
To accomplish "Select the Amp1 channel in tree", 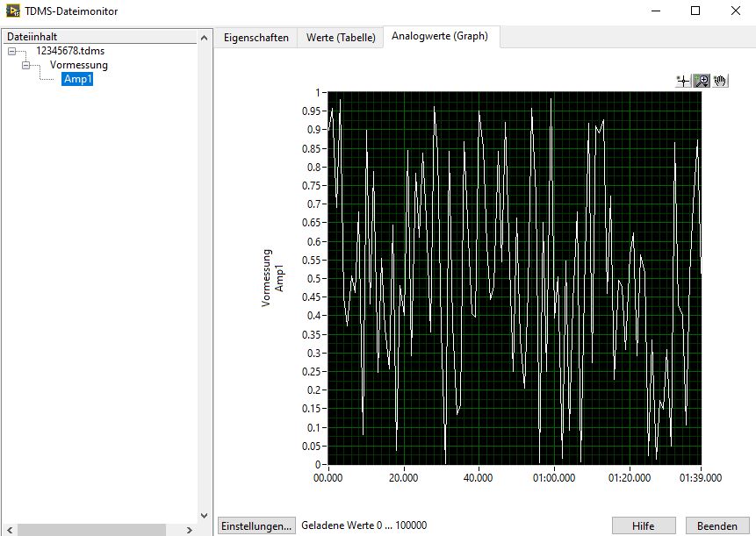I will click(x=77, y=79).
